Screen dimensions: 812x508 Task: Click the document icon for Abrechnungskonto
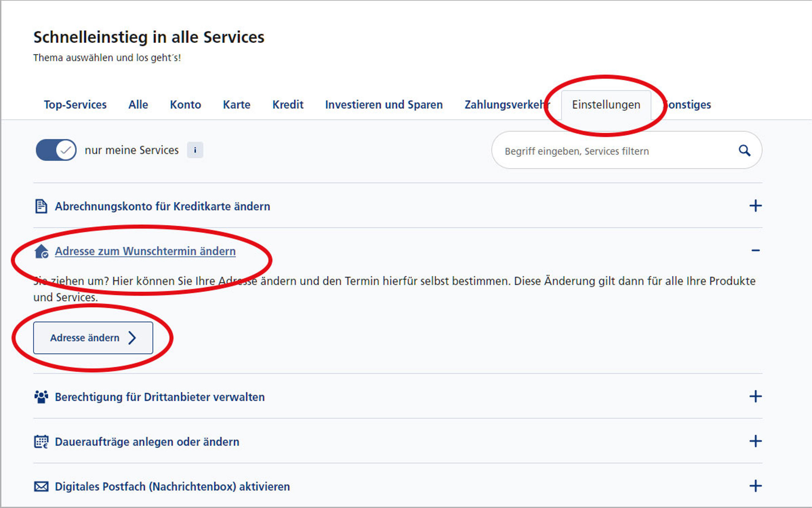[41, 206]
